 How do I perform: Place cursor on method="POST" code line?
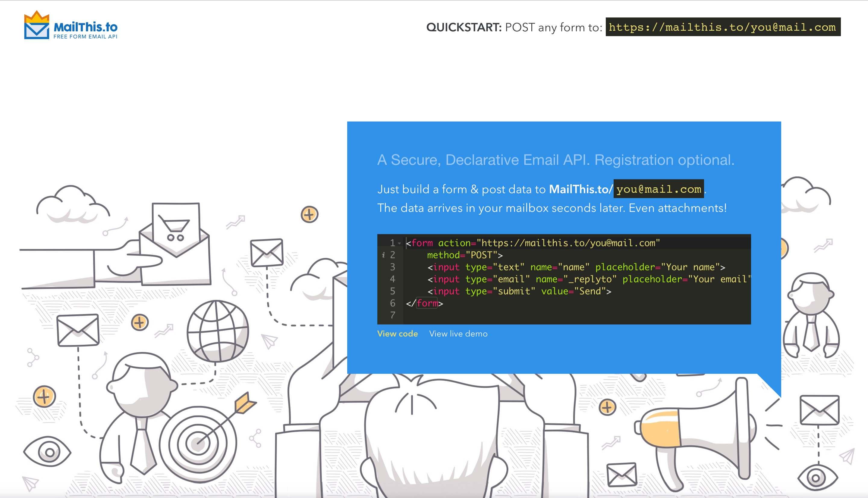click(x=464, y=255)
